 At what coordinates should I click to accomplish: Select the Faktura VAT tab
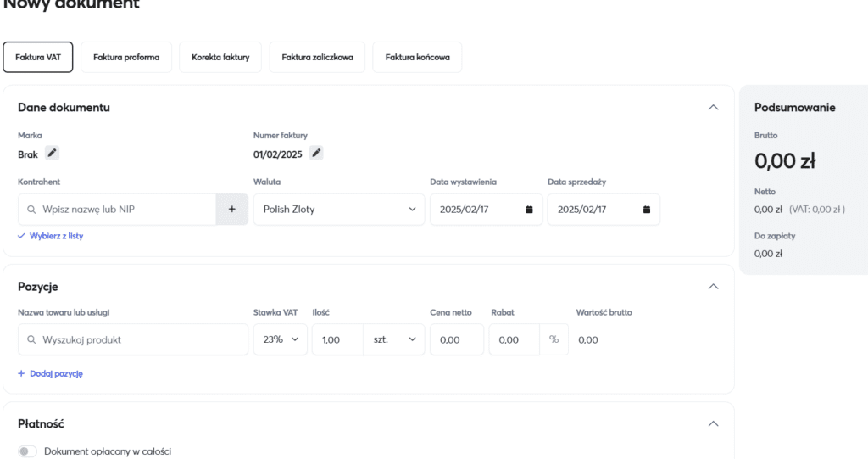pos(38,58)
